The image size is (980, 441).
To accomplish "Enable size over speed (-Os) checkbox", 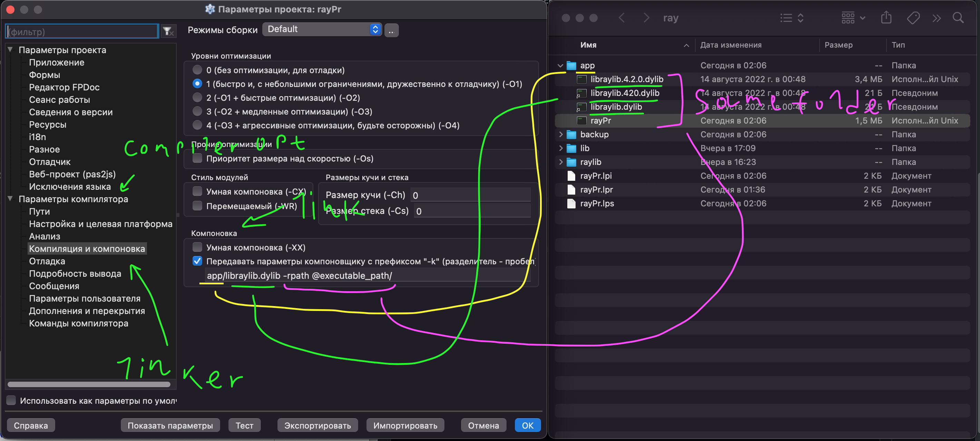I will click(197, 158).
